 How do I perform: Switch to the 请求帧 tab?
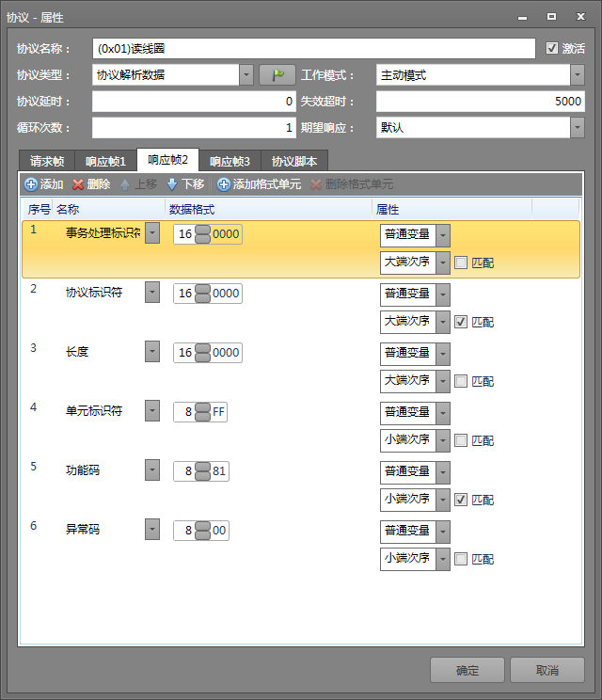[x=47, y=161]
